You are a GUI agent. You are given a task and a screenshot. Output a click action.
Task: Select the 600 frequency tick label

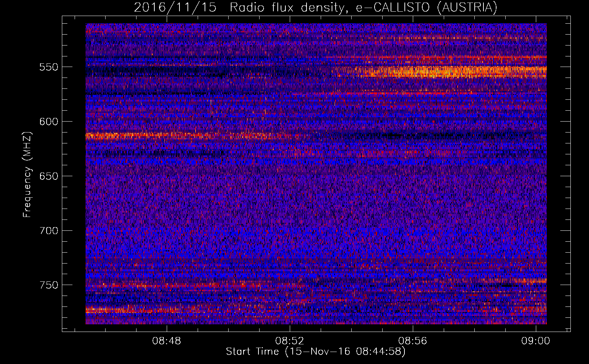(x=49, y=122)
